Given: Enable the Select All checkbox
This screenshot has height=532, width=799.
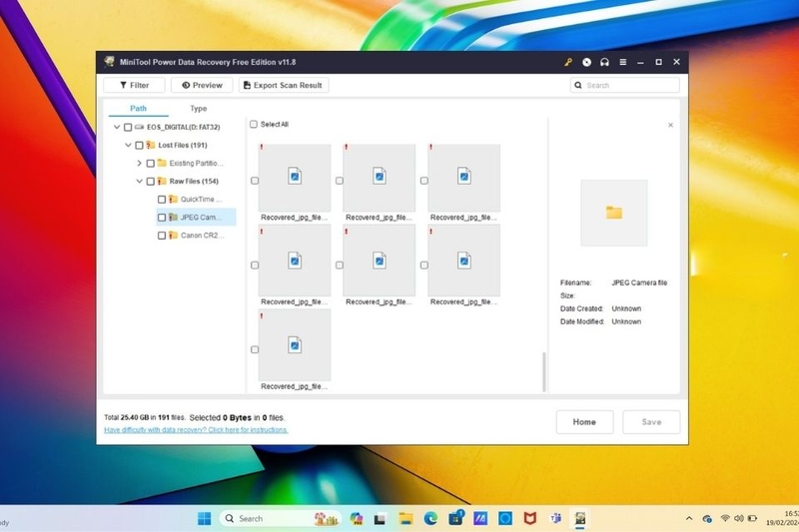Looking at the screenshot, I should (254, 124).
